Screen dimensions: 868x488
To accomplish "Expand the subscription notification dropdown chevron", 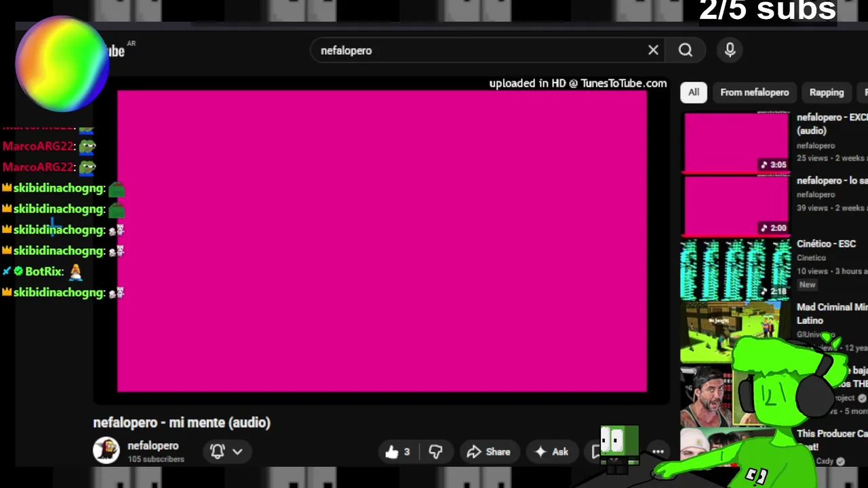I will tap(237, 451).
